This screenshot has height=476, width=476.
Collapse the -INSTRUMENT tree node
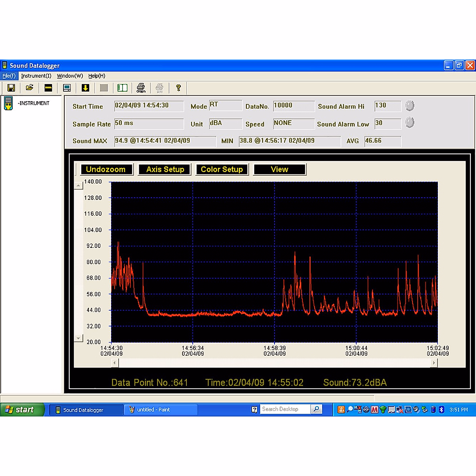(8, 103)
